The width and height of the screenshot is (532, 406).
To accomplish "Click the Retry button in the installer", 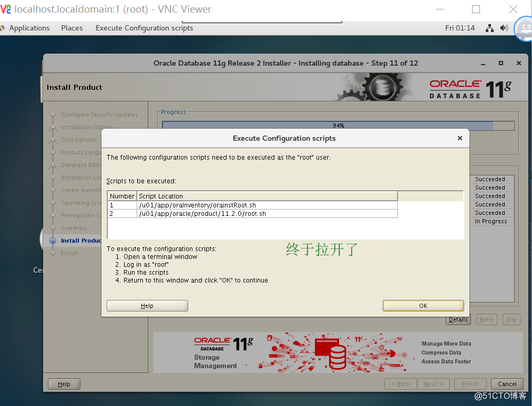I will (x=487, y=319).
